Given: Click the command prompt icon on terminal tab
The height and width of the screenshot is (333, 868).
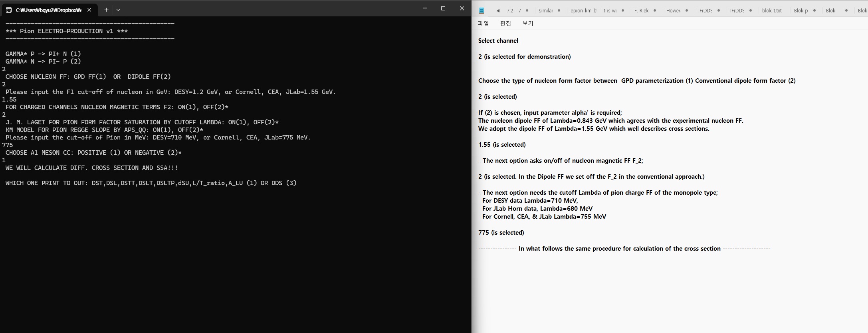Looking at the screenshot, I should [x=9, y=10].
